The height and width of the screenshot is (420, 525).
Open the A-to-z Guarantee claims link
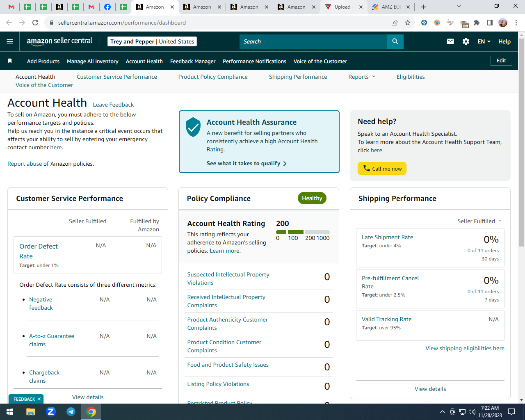(x=51, y=340)
